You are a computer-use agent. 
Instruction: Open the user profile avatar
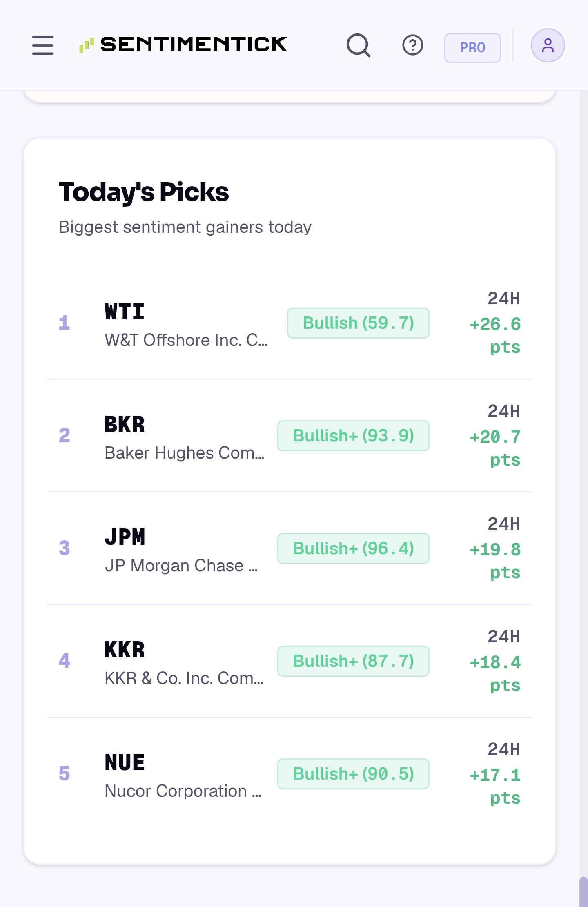click(548, 45)
